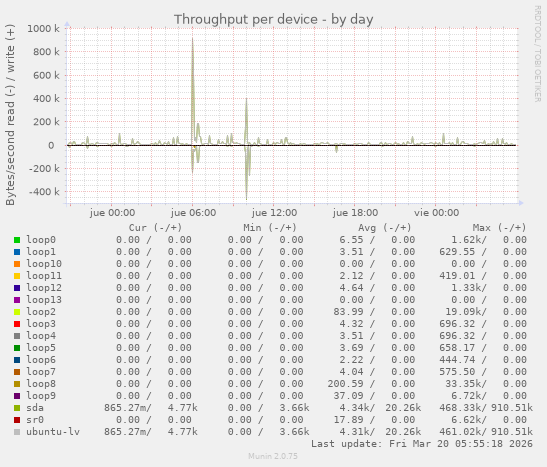Click the 'ubuntu-lv' device label
Screen dimensions: 547x467
[x=53, y=432]
